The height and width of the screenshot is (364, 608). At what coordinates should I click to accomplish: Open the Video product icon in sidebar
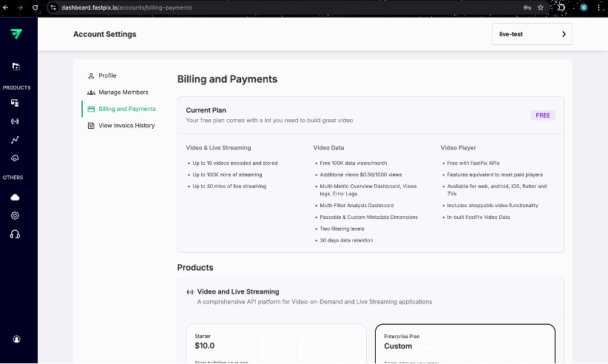click(x=15, y=103)
